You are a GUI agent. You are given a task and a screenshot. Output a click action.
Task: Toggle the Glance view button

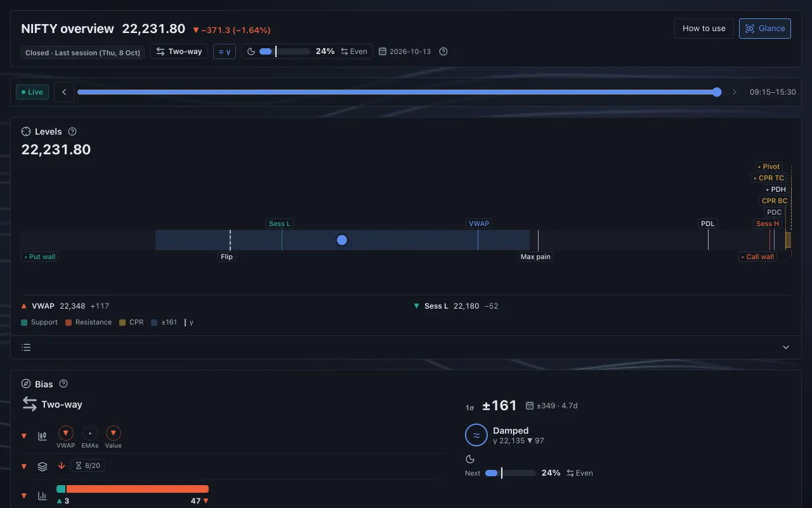[764, 29]
